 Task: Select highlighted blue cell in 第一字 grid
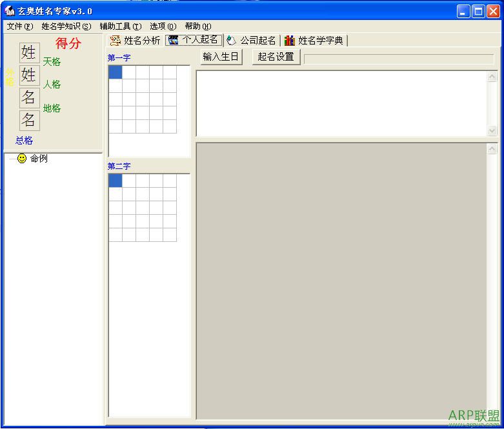click(x=115, y=72)
